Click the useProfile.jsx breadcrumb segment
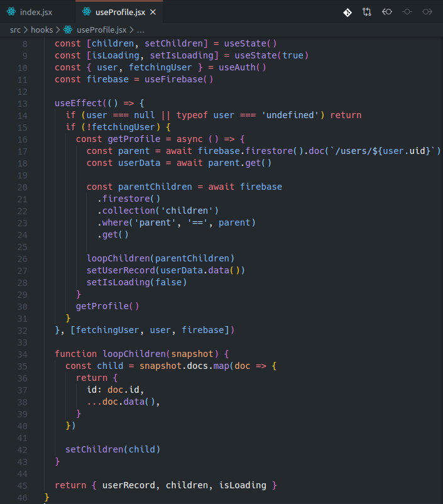443x504 pixels. [102, 30]
